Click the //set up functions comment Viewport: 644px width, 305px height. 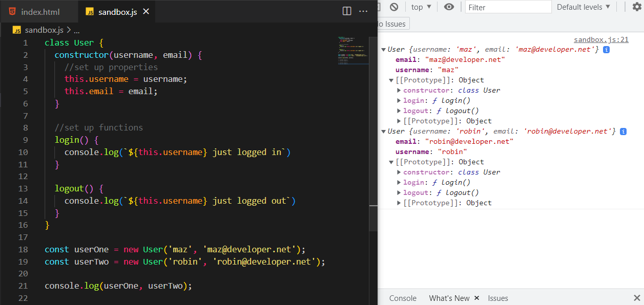coord(99,128)
